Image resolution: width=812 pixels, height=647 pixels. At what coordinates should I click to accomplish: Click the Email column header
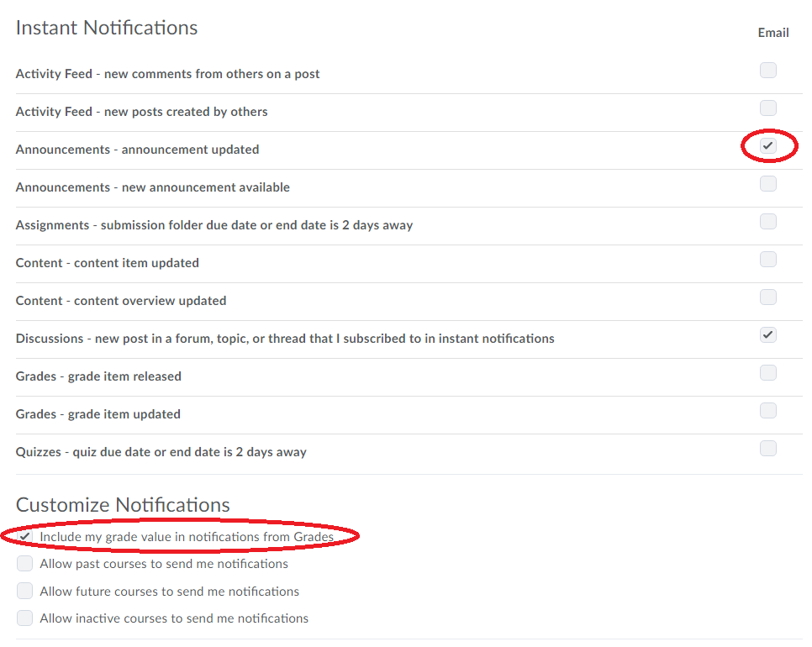click(773, 33)
